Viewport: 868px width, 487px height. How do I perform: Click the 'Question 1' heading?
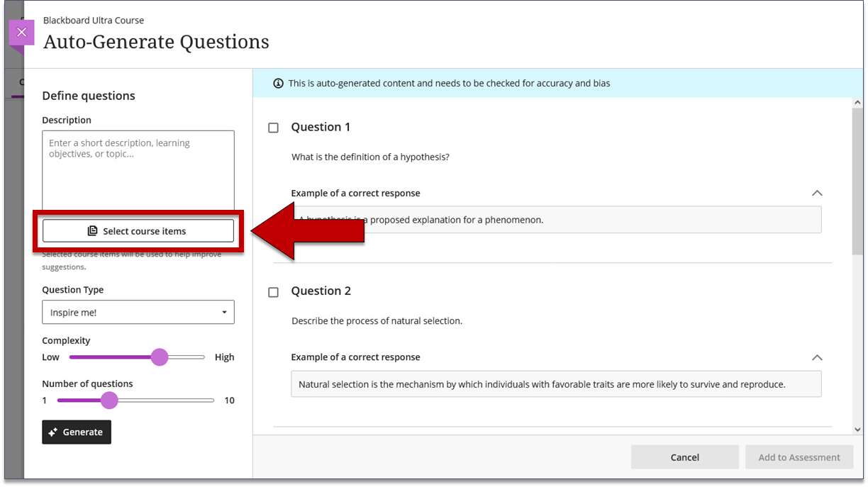[321, 128]
